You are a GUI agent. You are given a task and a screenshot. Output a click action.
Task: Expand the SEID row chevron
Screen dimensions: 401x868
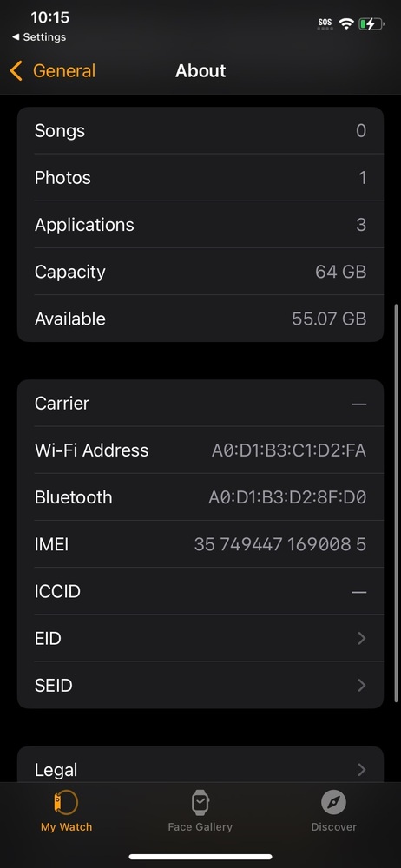point(362,686)
